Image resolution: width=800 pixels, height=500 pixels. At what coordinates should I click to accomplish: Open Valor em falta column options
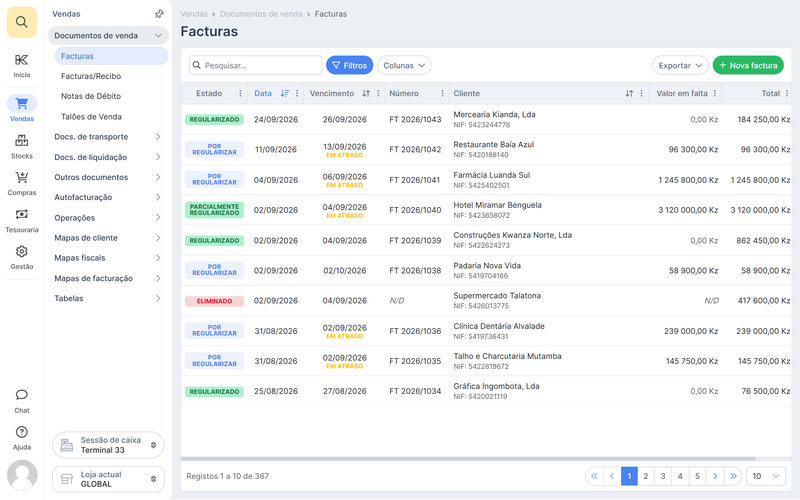click(715, 93)
